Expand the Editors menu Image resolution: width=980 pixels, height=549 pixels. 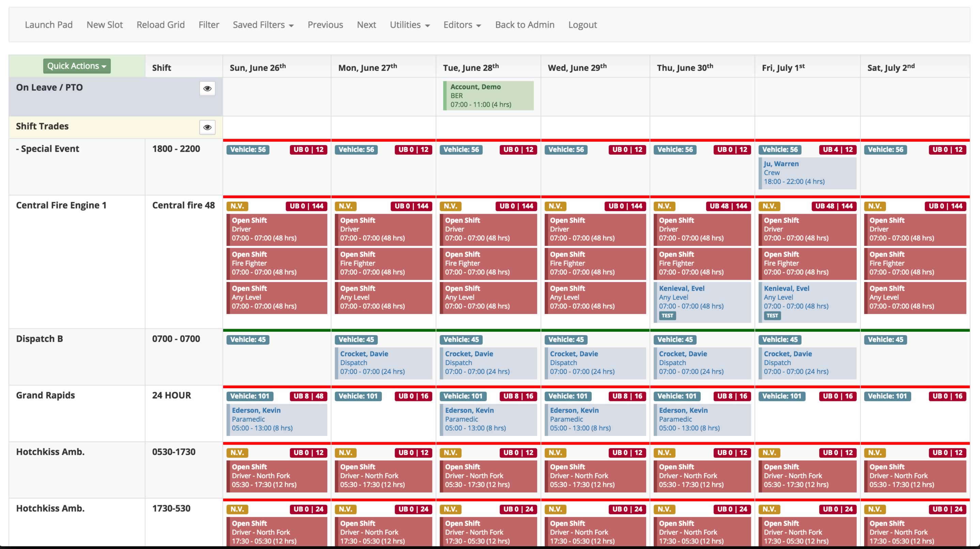click(462, 25)
